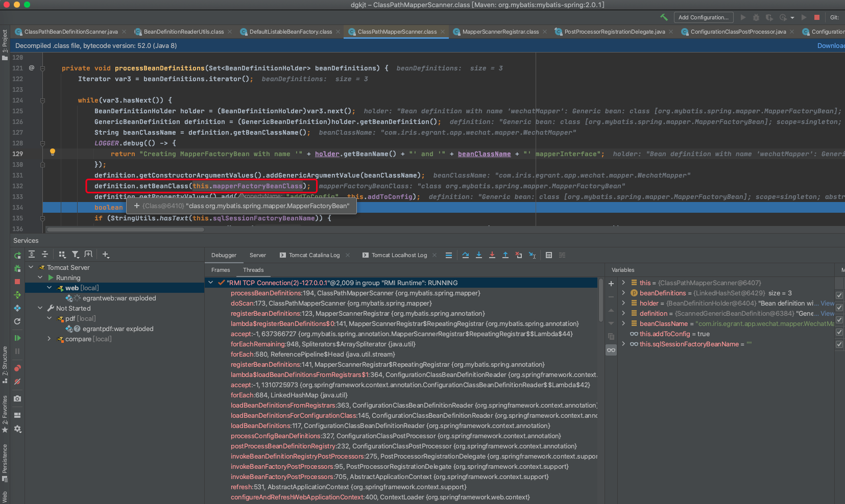Open the MapperScannerRegistrar.class editor tab

pyautogui.click(x=500, y=32)
